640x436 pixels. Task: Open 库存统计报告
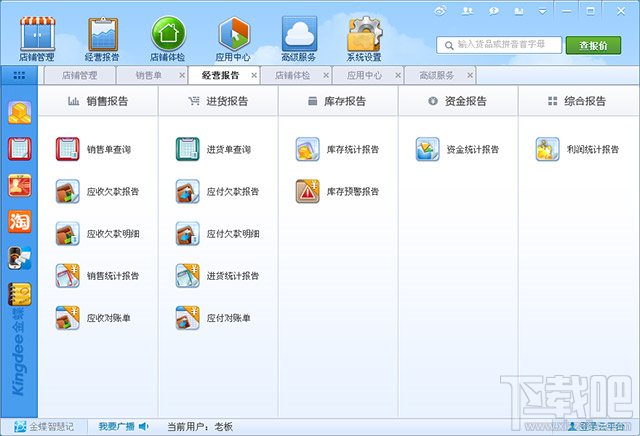click(x=338, y=149)
